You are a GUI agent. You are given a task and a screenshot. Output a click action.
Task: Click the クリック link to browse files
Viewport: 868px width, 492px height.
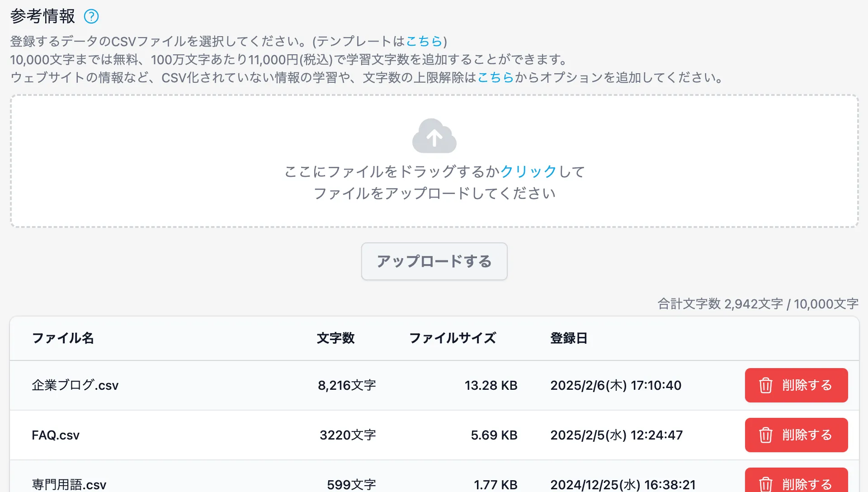(528, 172)
